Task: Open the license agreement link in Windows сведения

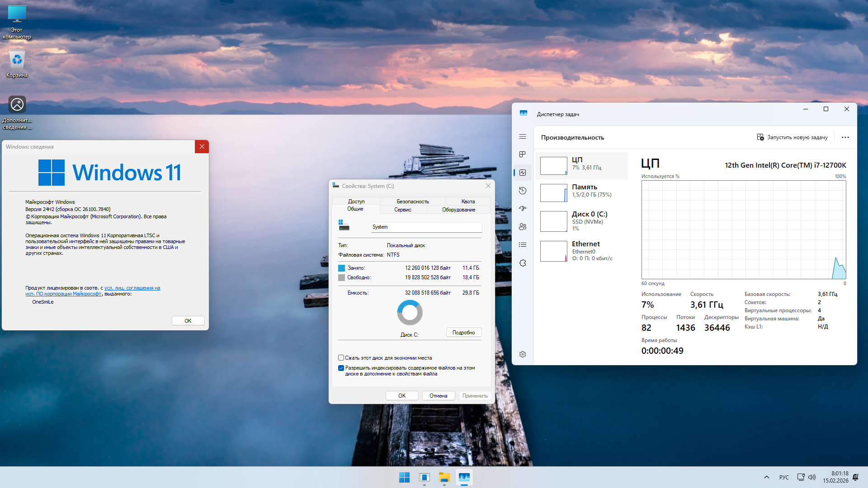Action: (132, 288)
